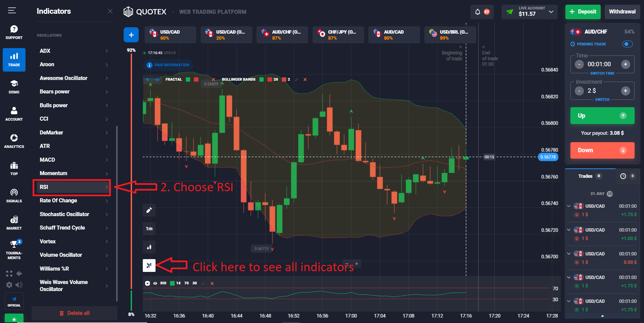Select the drawing pencil tool on the chart
Viewport: 644px width, 323px height.
[149, 210]
